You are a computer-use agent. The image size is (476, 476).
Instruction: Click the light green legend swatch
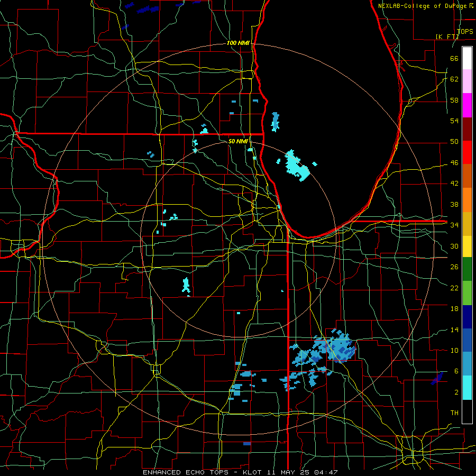pos(467,293)
